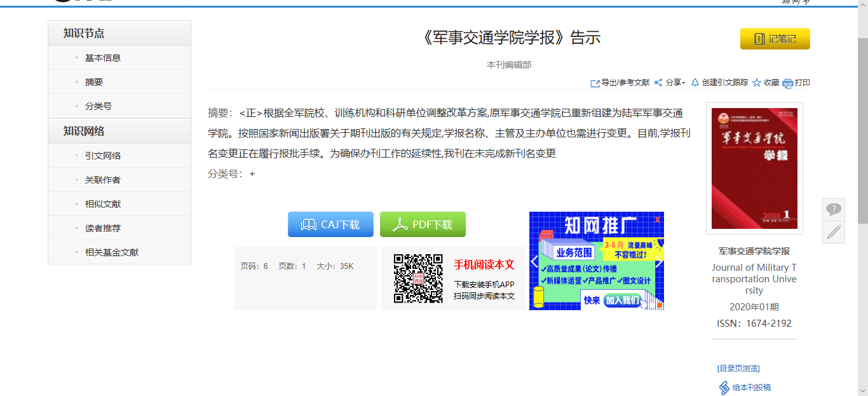Viewport: 868px width, 396px height.
Task: Show next ad using right arrow
Action: click(659, 261)
